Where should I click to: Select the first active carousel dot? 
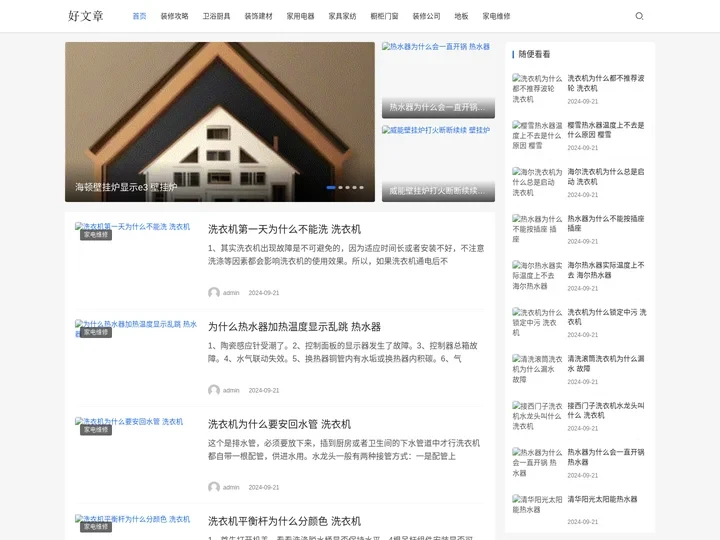(x=331, y=187)
